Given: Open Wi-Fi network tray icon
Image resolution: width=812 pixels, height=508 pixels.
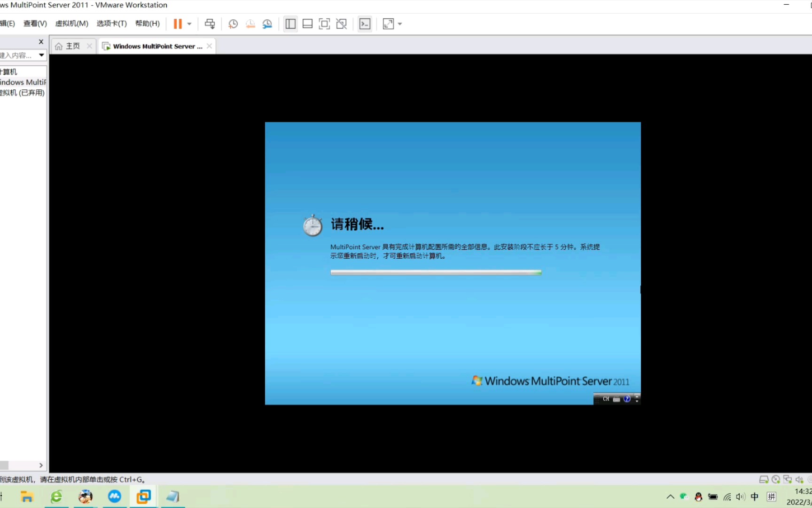Looking at the screenshot, I should tap(727, 497).
